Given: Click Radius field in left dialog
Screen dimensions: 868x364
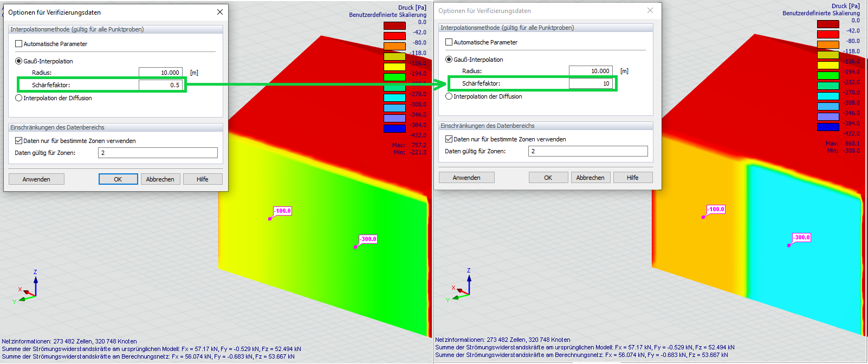Looking at the screenshot, I should 160,73.
